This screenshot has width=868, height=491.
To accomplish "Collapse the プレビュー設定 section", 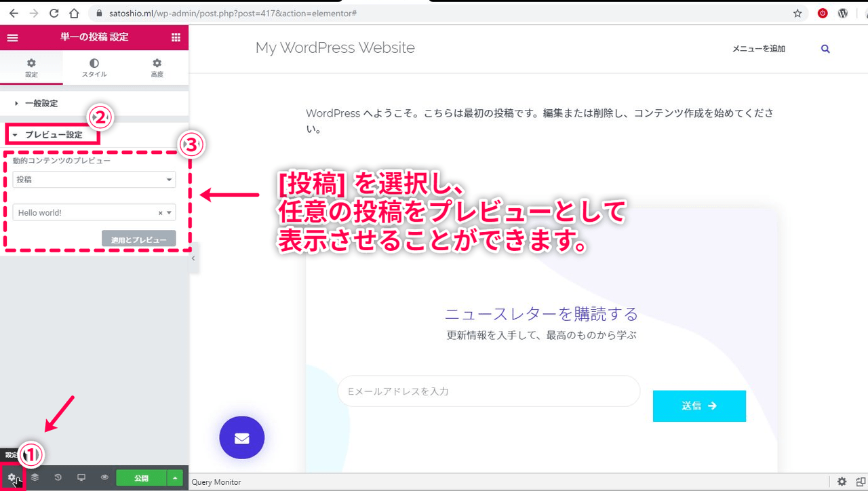I will (54, 134).
